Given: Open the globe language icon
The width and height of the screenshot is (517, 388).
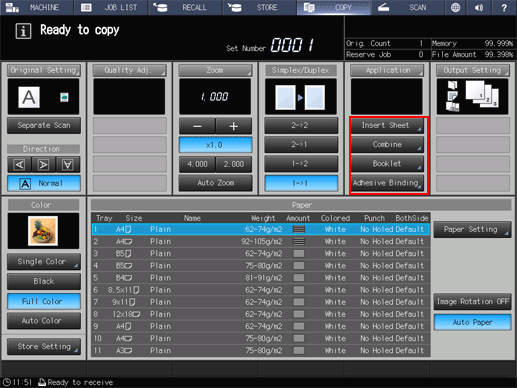Looking at the screenshot, I should (x=455, y=7).
